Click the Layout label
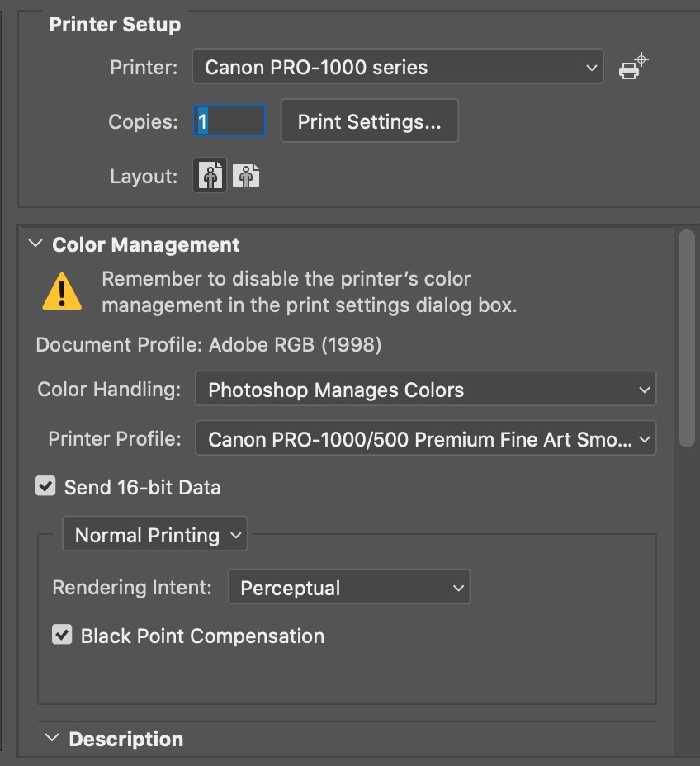 [x=144, y=177]
